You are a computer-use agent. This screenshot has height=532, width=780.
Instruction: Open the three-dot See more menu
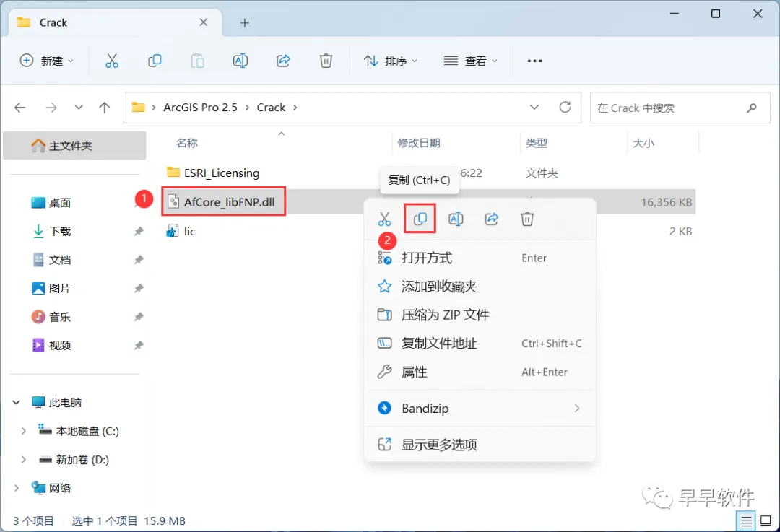[x=534, y=61]
